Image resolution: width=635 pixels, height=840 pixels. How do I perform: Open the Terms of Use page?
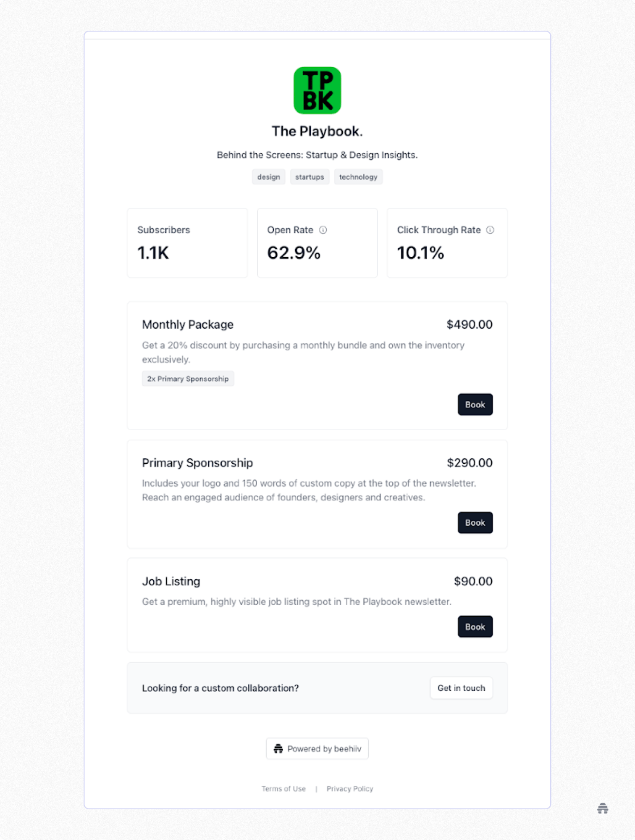[x=284, y=789]
